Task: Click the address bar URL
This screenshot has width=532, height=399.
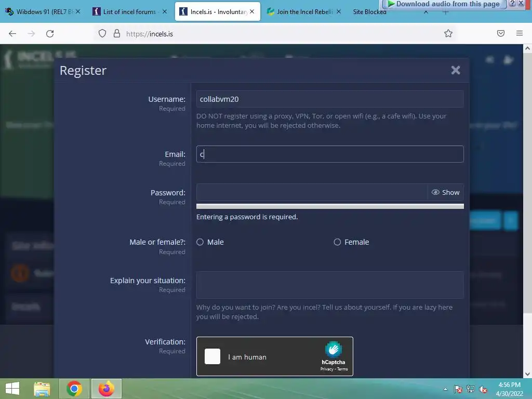Action: [150, 34]
